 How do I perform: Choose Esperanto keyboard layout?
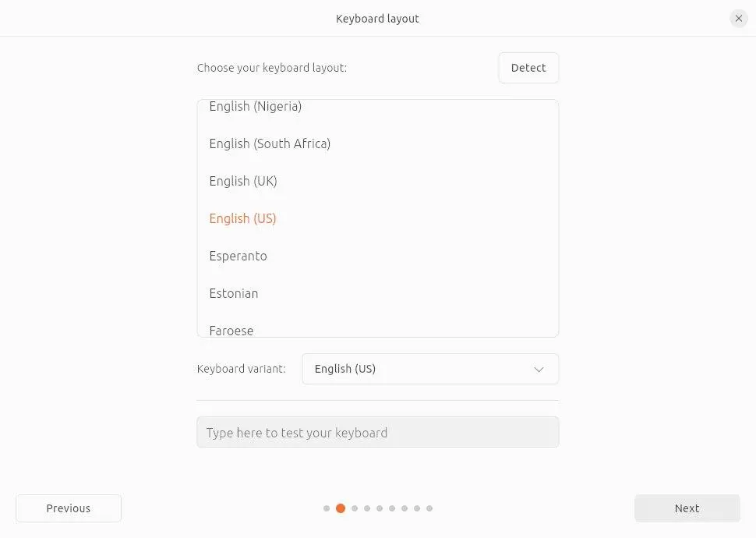click(x=238, y=256)
